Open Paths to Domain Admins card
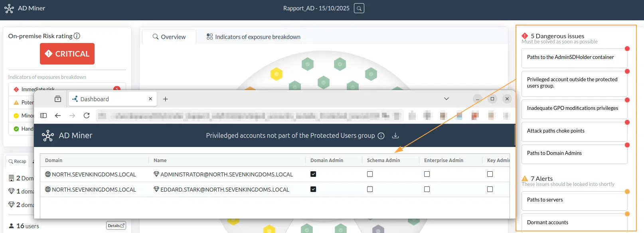 pos(574,154)
